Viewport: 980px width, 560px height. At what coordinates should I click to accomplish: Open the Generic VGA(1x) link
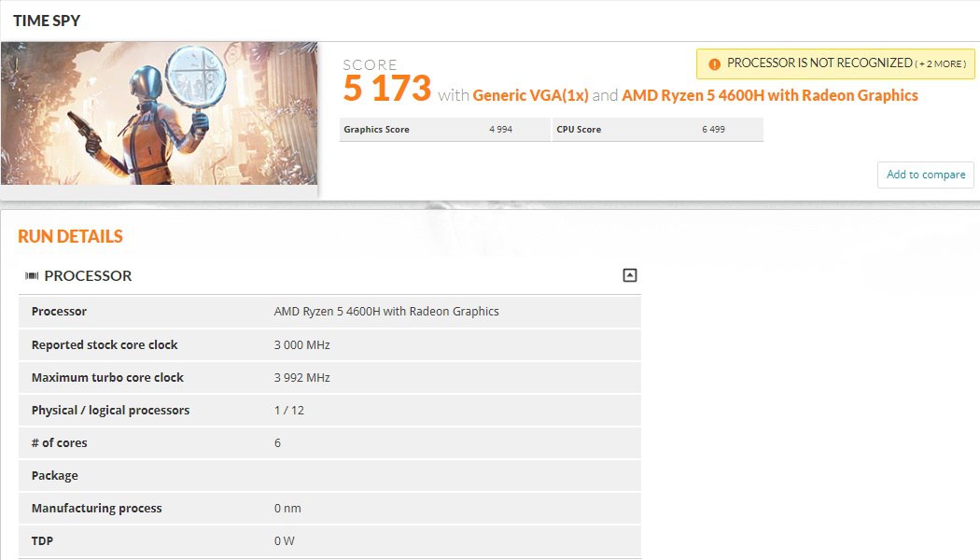[531, 95]
